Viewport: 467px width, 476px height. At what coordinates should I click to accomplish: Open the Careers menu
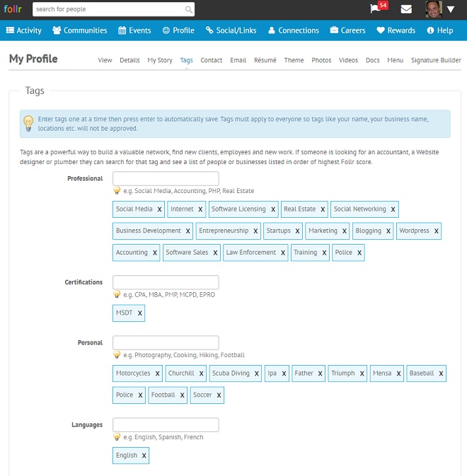click(x=347, y=30)
